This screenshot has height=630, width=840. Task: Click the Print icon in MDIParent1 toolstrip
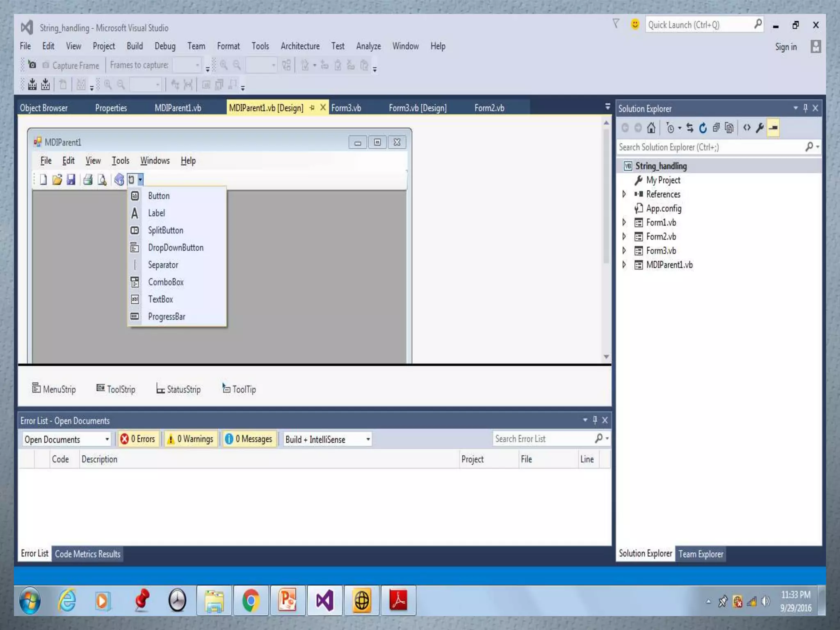(x=87, y=180)
